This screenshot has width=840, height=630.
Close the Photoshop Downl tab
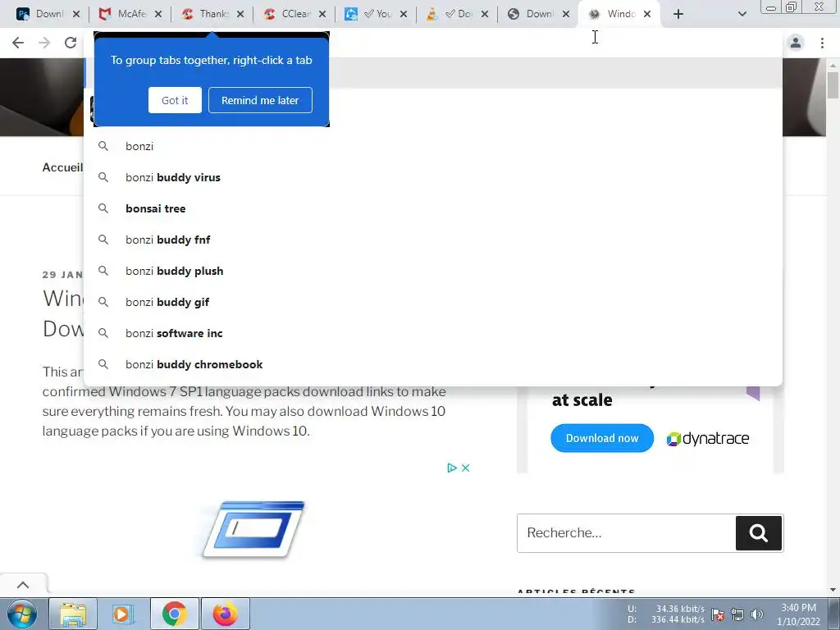(x=76, y=15)
